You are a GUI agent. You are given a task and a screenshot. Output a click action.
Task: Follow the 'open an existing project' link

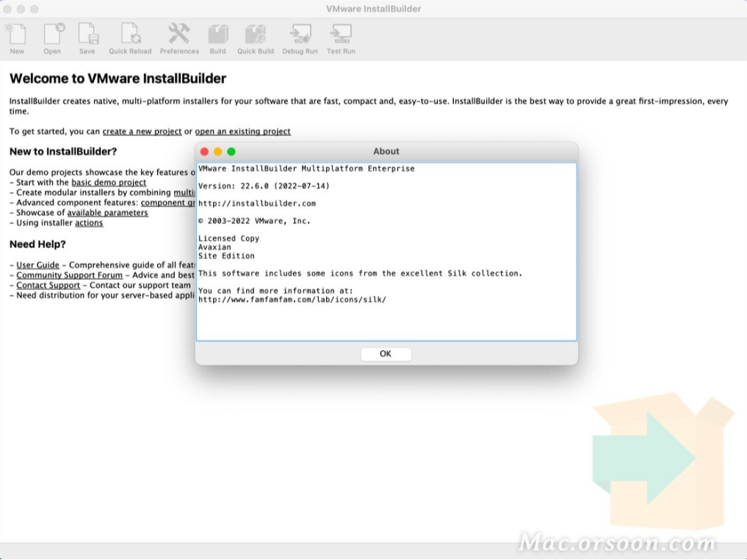[x=242, y=131]
